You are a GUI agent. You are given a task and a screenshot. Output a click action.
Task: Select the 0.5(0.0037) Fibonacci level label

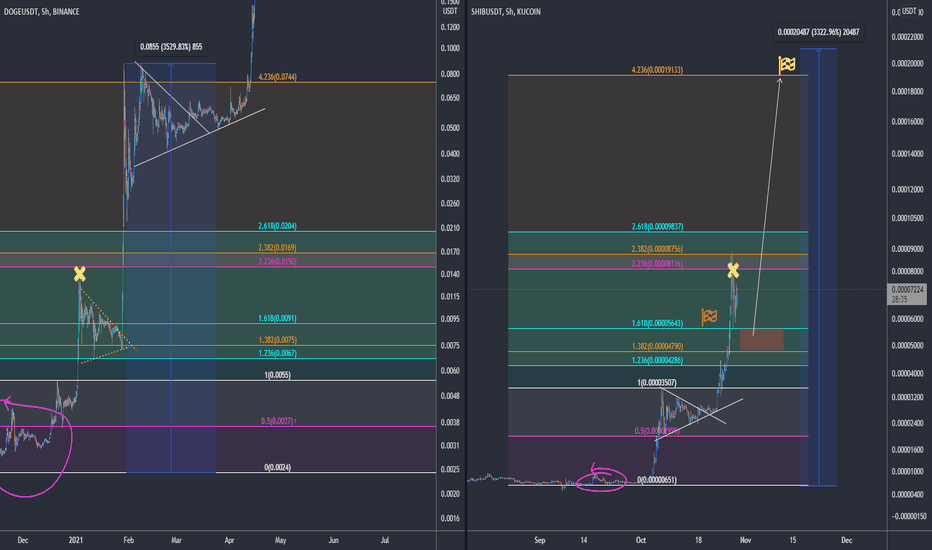pos(277,421)
